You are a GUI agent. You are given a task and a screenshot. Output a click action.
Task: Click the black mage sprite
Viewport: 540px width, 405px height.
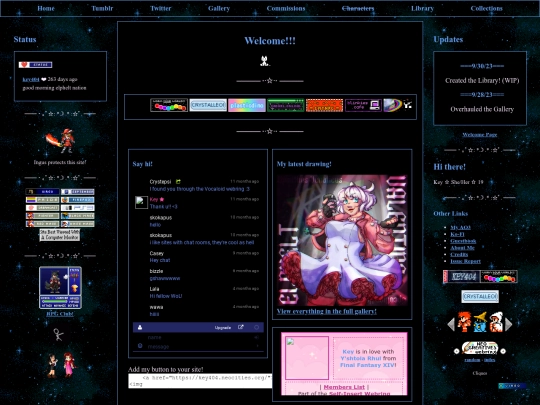pyautogui.click(x=480, y=322)
